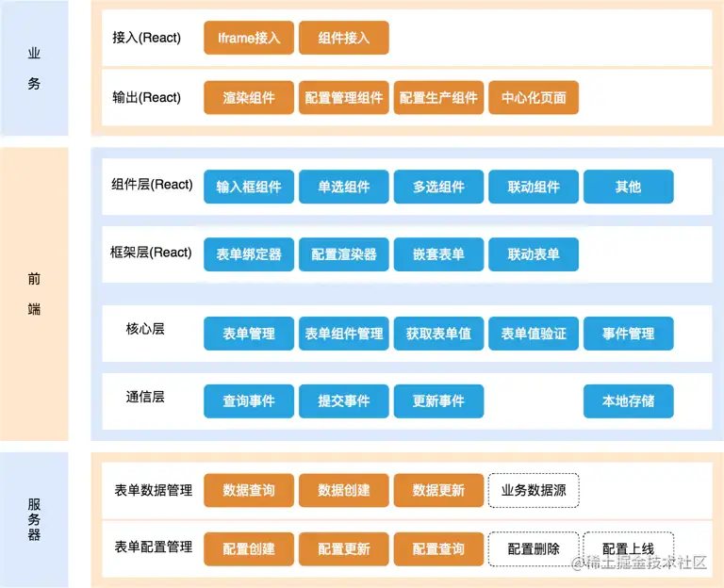Viewport: 724px width, 588px height.
Task: Select the 服务器 side panel
Action: click(x=34, y=520)
